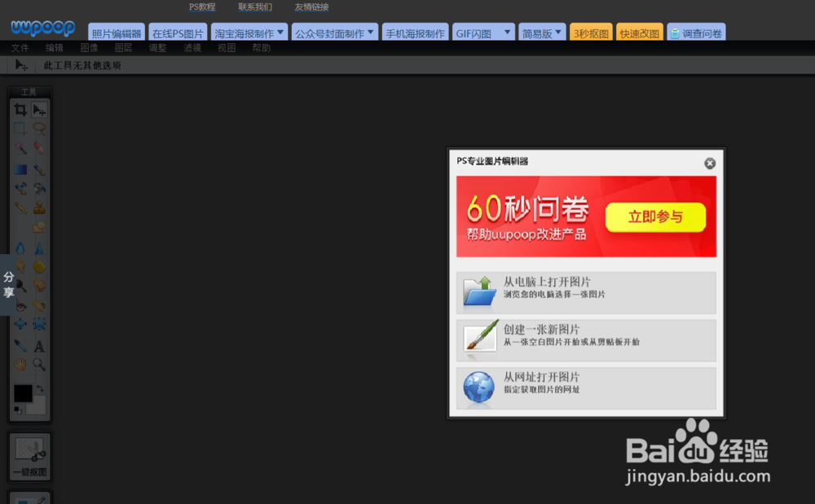Open the 在线PS图片 tab
Screen dimensions: 815x504
[178, 33]
